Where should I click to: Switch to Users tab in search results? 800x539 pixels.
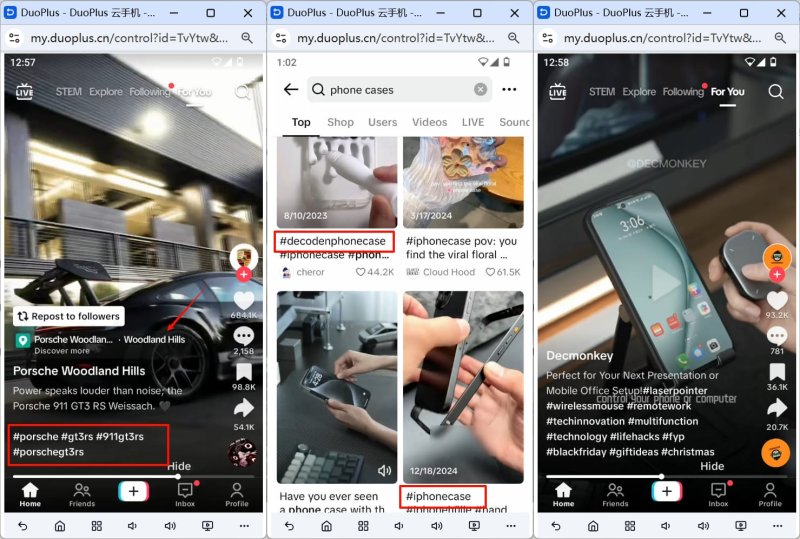point(383,122)
